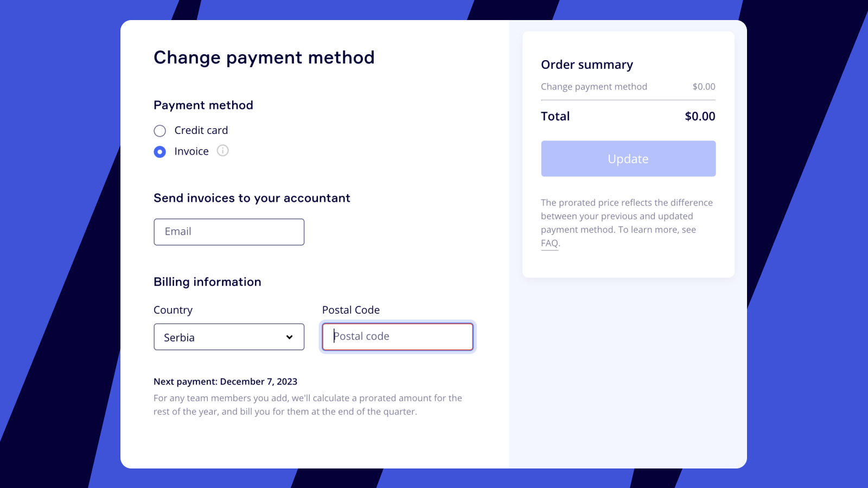Click the "Change payment method" page heading

[x=264, y=57]
